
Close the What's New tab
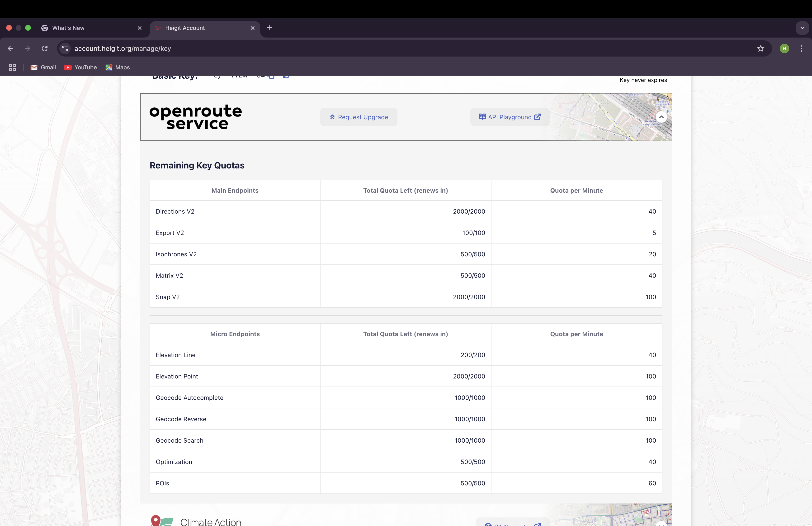(x=140, y=28)
